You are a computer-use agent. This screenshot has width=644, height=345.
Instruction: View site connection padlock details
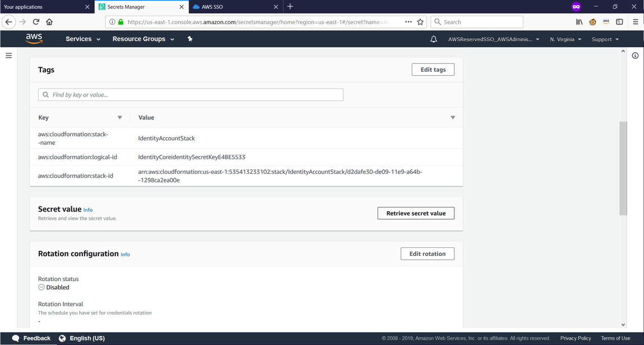tap(121, 22)
